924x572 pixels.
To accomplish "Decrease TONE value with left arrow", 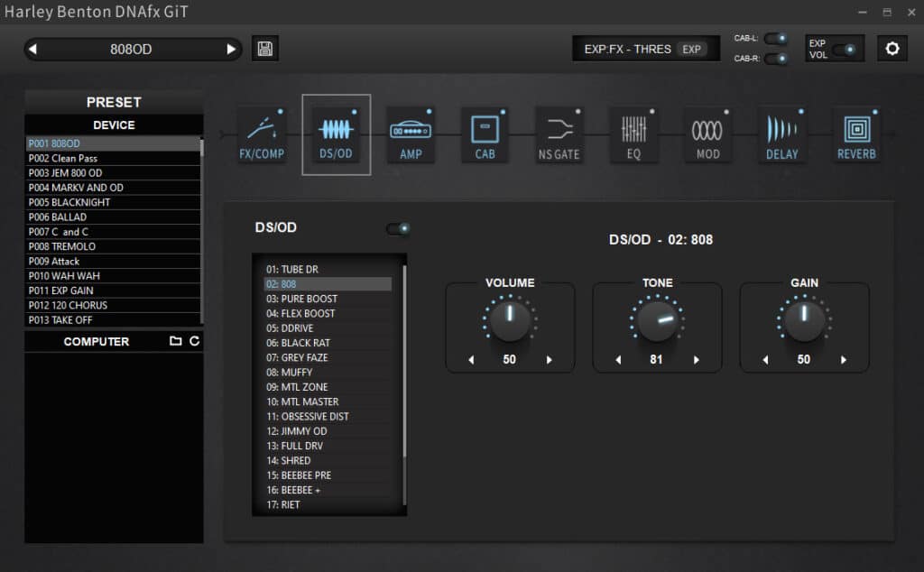I will (x=618, y=360).
